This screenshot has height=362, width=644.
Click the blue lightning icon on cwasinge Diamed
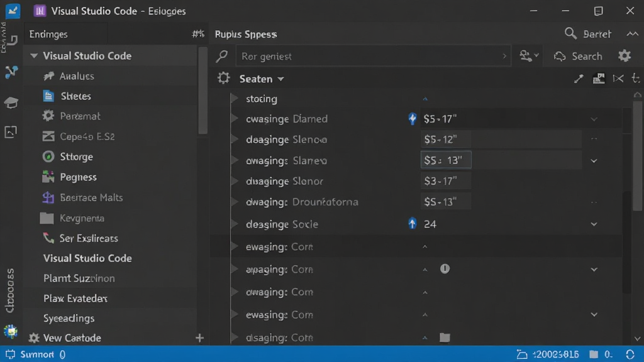pos(413,119)
